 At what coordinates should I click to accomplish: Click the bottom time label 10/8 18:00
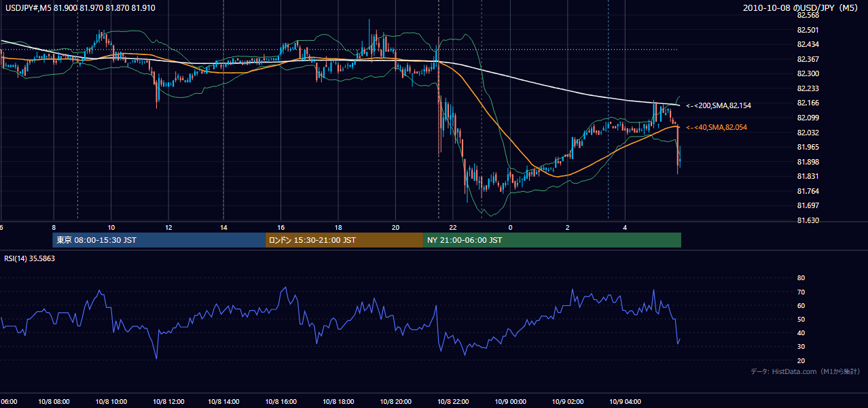pos(338,402)
